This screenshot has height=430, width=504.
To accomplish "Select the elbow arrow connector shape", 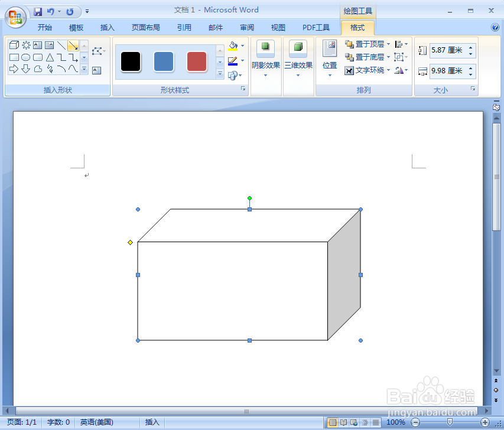I will (x=73, y=57).
